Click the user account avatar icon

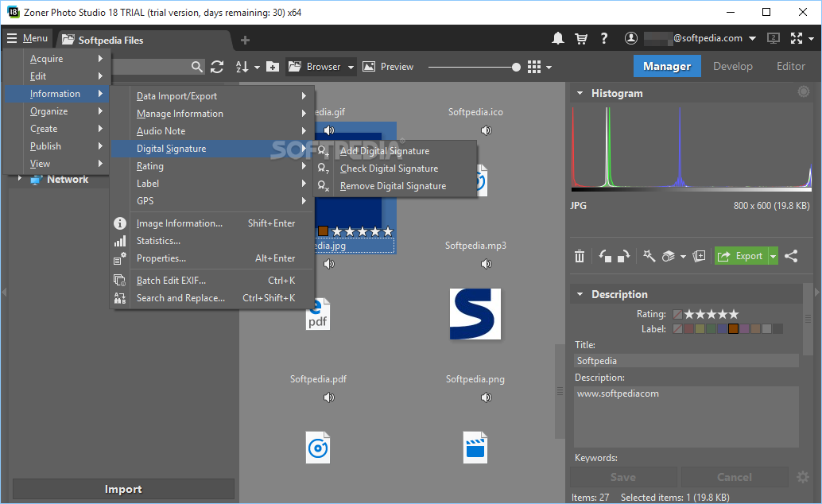coord(630,38)
